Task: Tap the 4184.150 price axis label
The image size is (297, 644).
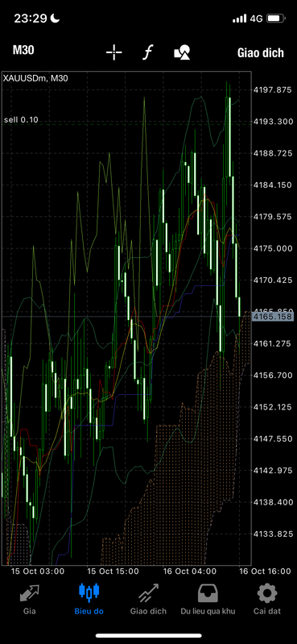Action: point(272,185)
